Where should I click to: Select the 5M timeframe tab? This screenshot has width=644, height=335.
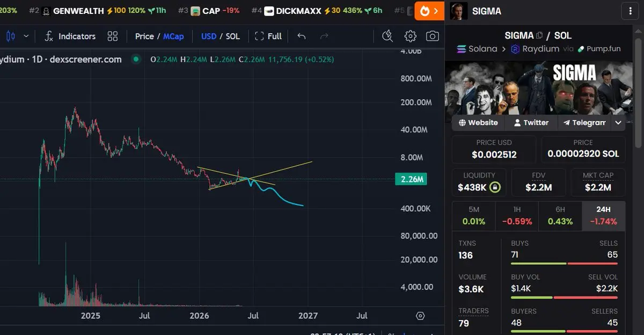[x=474, y=216]
